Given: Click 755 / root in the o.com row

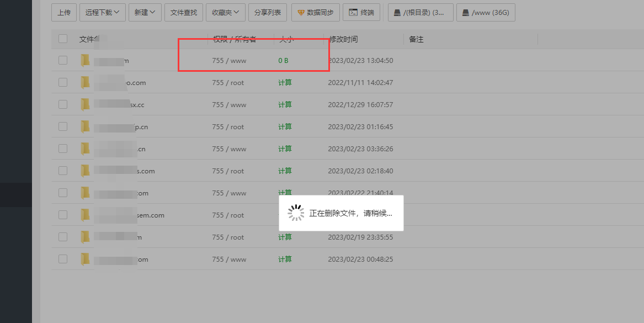Looking at the screenshot, I should click(228, 83).
